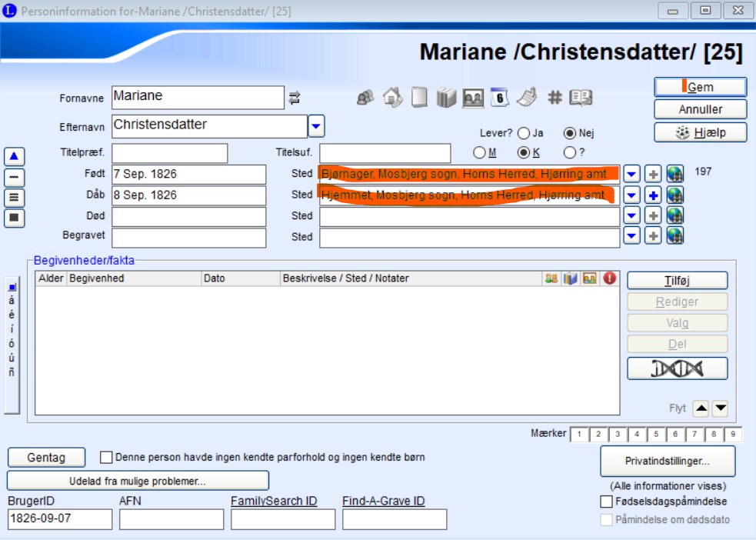Click the three-lines button on left edge
756x540 pixels.
(14, 198)
